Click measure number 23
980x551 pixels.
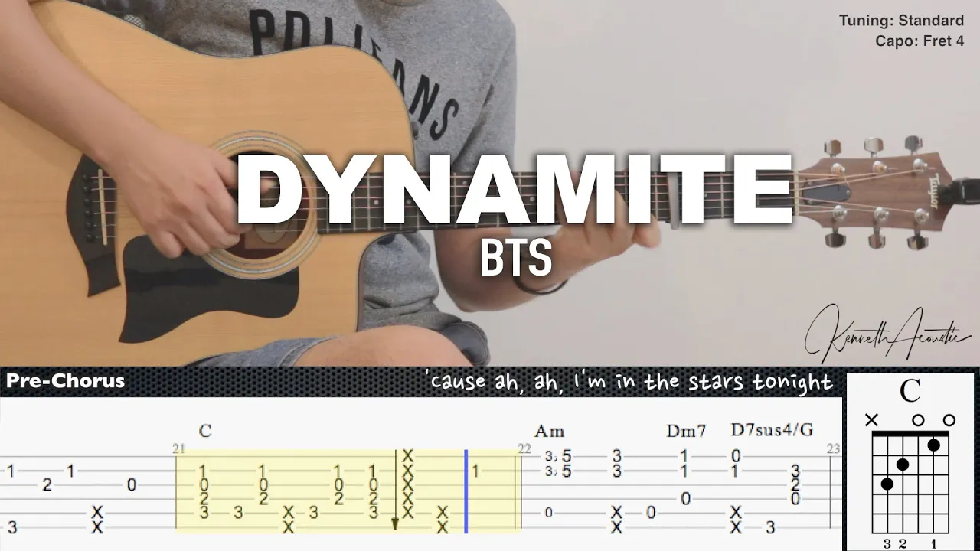pyautogui.click(x=834, y=448)
